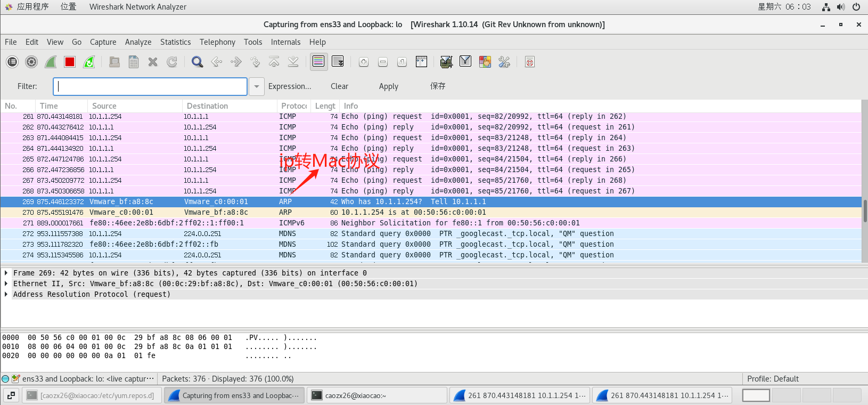Viewport: 868px width, 405px height.
Task: Open the Edit menu
Action: tap(32, 42)
